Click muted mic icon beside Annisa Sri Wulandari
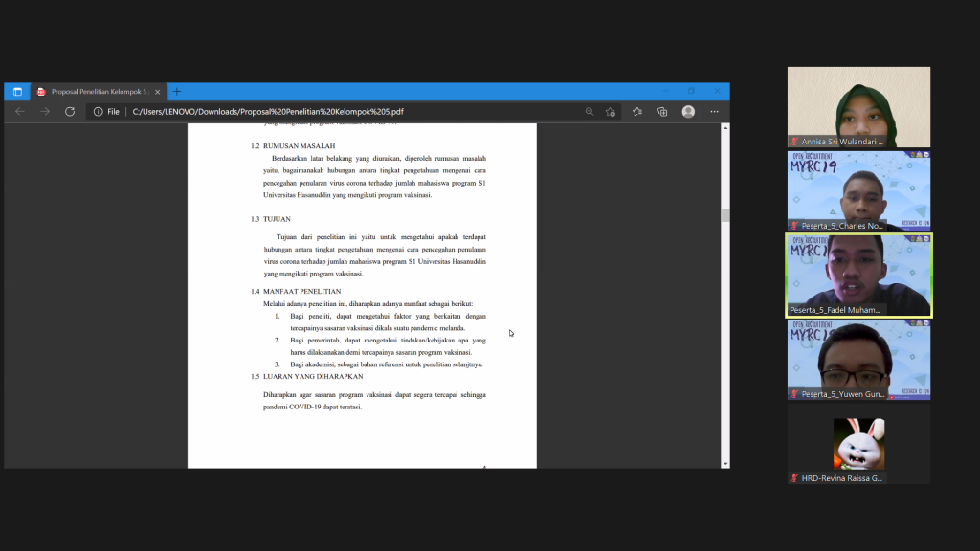This screenshot has height=551, width=980. pyautogui.click(x=794, y=142)
